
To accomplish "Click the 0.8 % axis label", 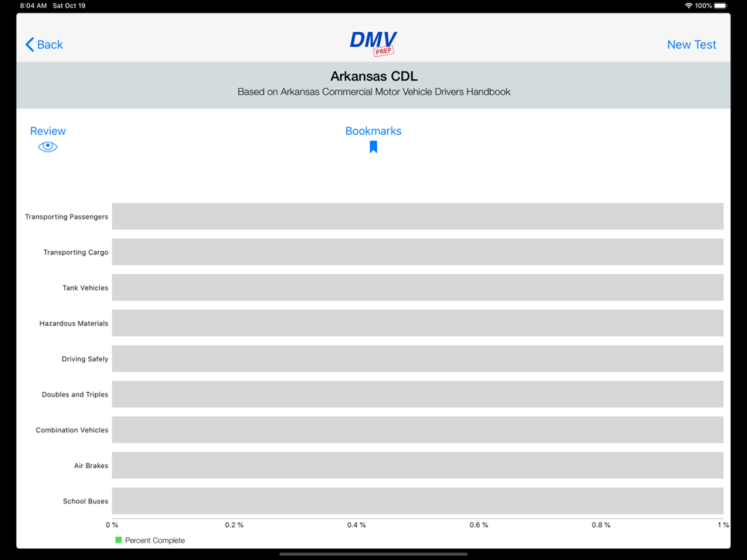I will pos(601,525).
